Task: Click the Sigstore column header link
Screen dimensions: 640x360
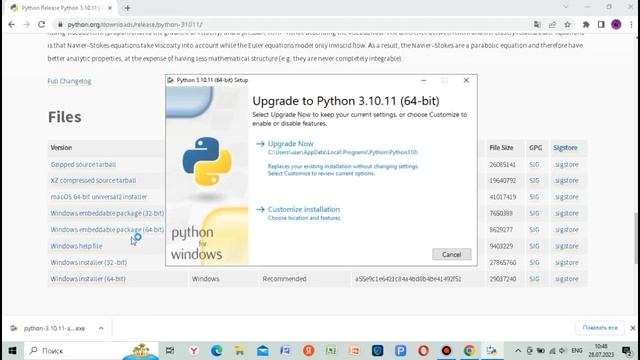Action: 565,148
